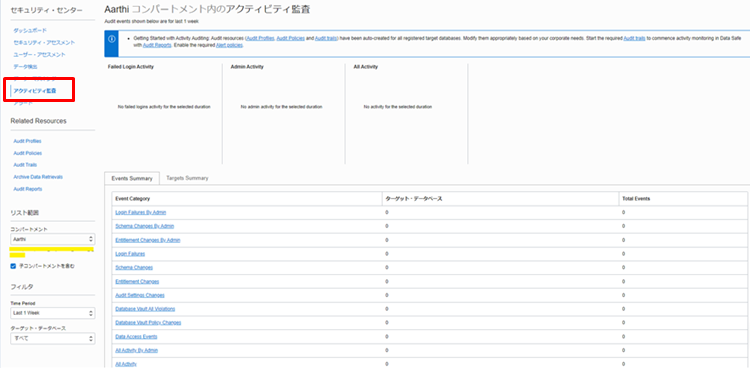Open the Entitlement Changes event category link
The image size is (750, 368).
(x=137, y=281)
